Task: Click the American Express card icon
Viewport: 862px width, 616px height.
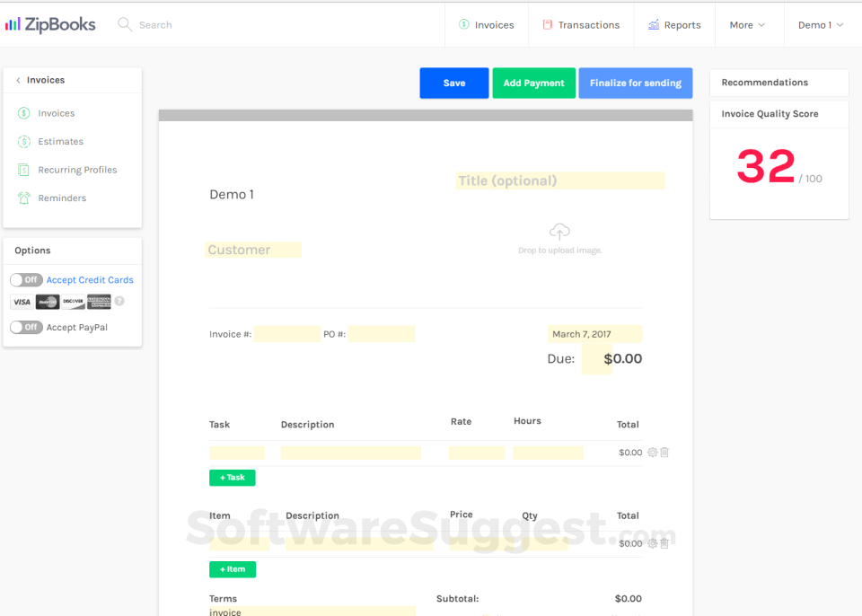Action: click(99, 302)
